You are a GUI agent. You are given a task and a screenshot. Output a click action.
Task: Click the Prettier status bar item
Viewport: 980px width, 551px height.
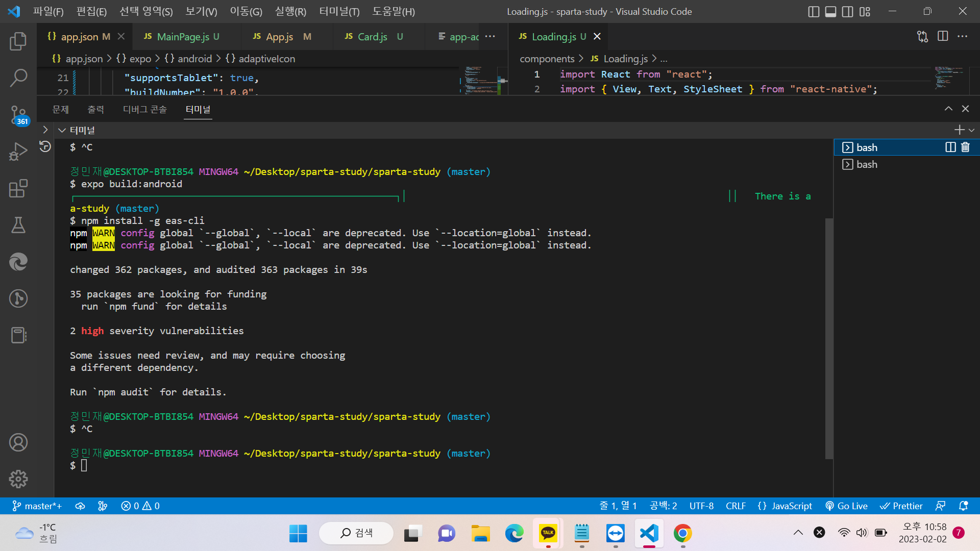[901, 506]
